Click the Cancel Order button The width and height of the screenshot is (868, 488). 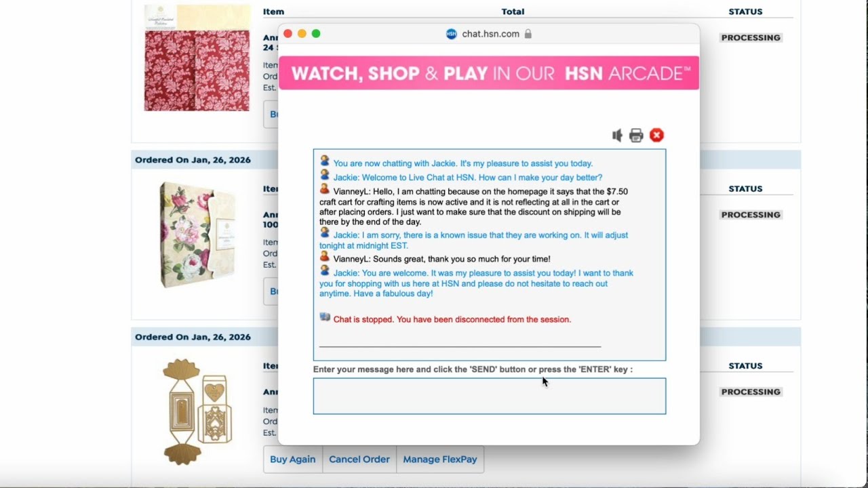coord(359,459)
